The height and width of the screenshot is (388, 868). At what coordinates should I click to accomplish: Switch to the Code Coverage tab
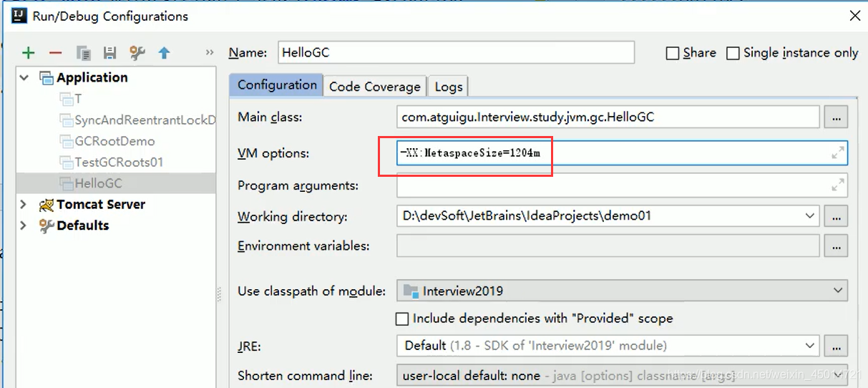tap(375, 87)
